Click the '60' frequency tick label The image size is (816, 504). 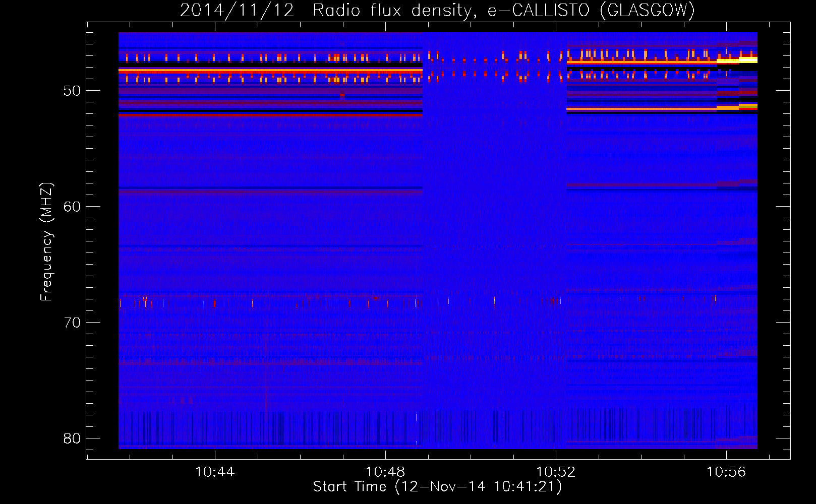tap(72, 207)
